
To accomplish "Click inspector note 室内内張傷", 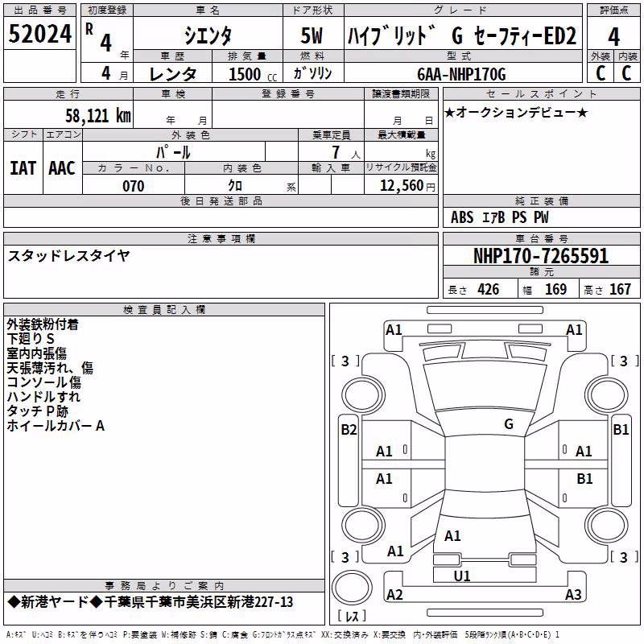I will (x=36, y=353).
